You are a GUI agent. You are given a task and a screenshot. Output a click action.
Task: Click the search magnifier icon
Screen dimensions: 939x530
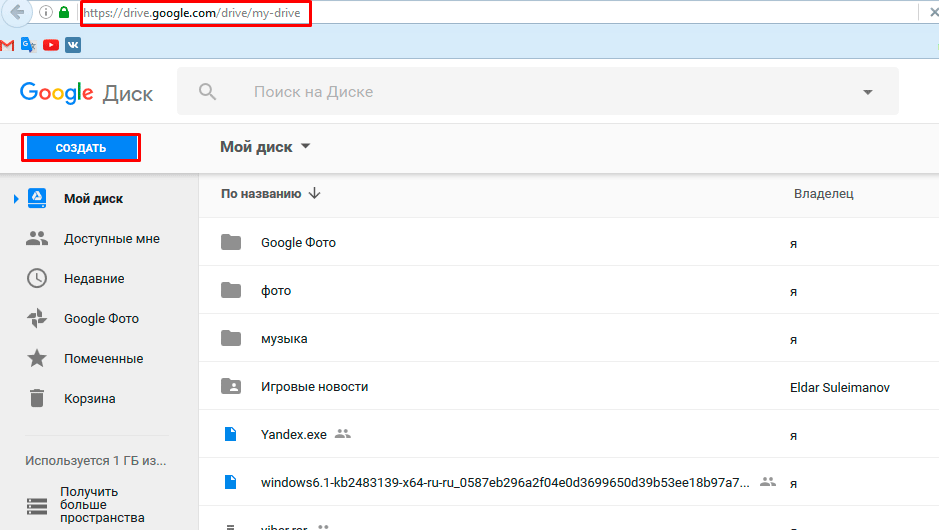(x=208, y=92)
